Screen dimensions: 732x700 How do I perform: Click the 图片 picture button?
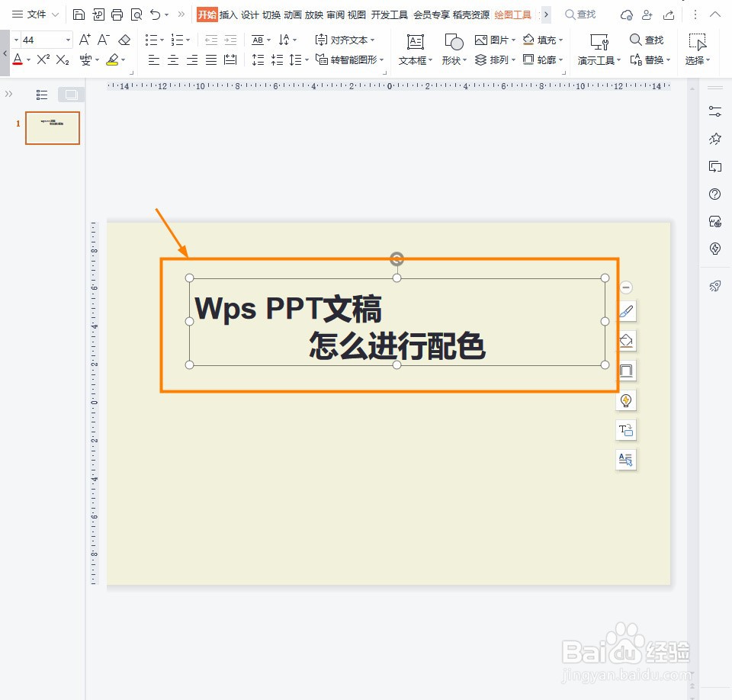(x=495, y=40)
